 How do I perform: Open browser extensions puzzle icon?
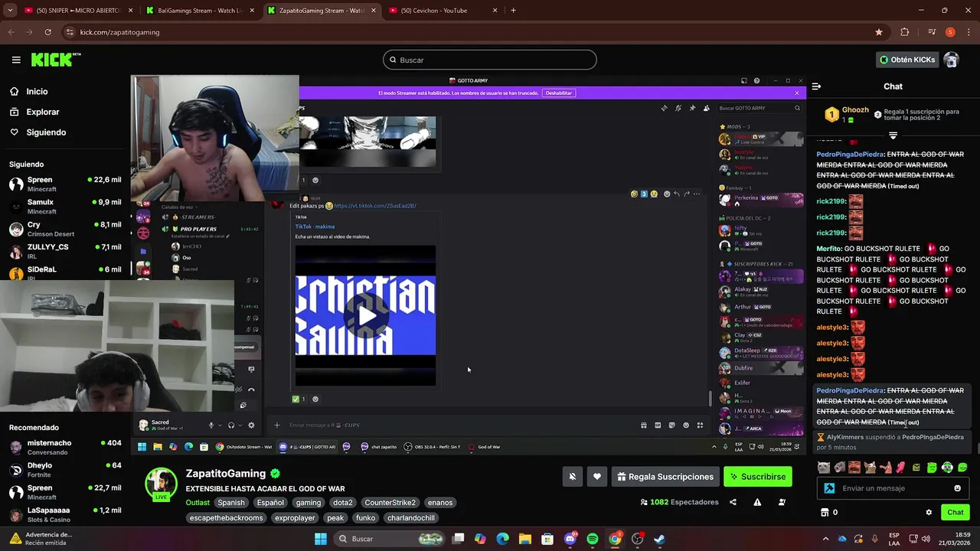coord(904,32)
